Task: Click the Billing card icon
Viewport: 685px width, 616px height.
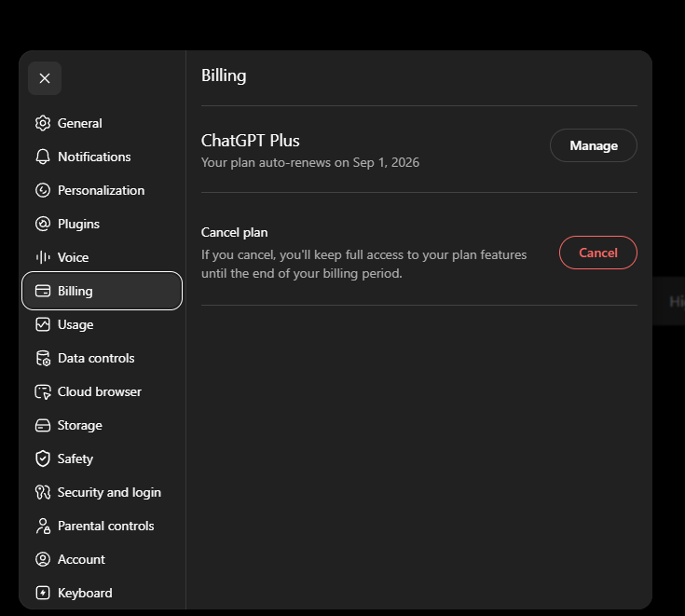Action: point(43,291)
